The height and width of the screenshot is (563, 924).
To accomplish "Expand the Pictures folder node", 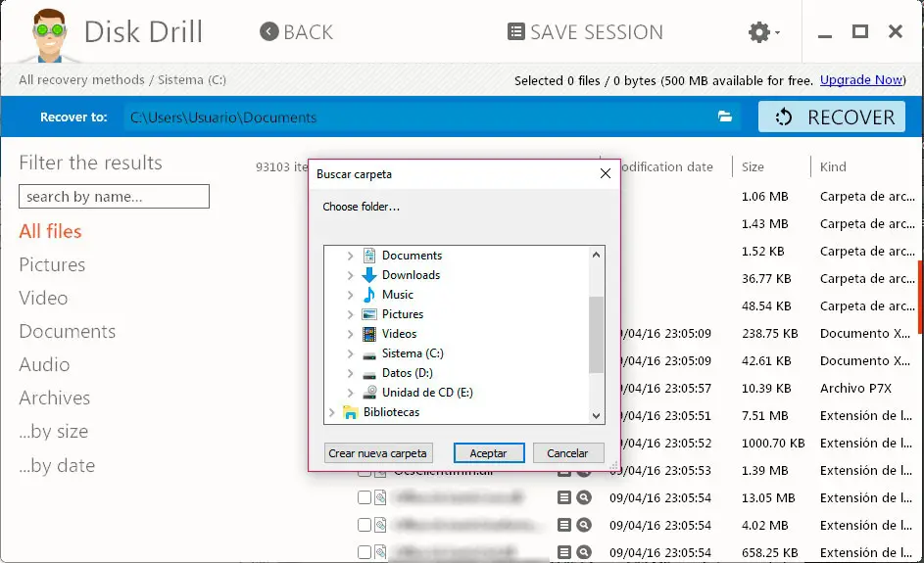I will tap(350, 314).
